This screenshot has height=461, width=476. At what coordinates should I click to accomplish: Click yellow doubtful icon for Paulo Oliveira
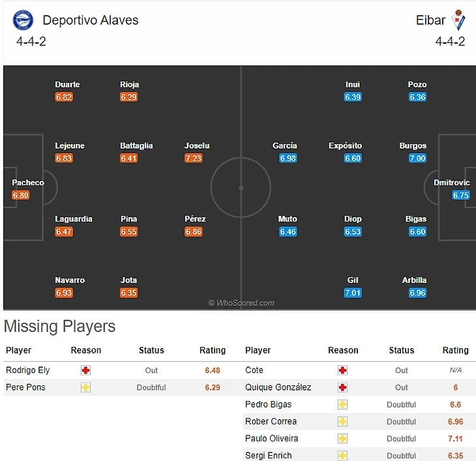click(342, 438)
